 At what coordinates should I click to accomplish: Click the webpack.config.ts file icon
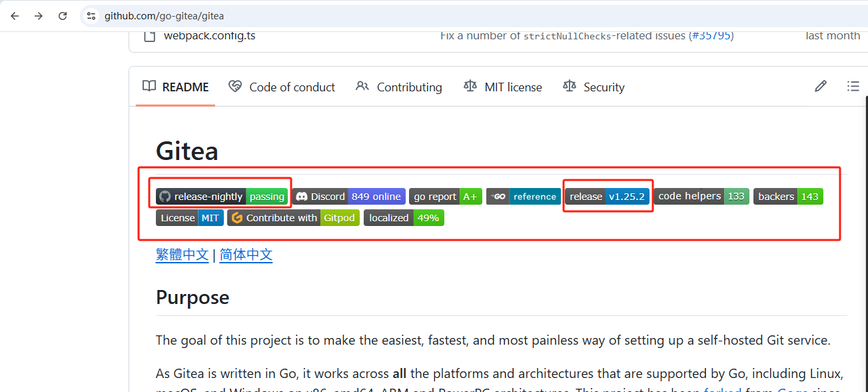150,35
